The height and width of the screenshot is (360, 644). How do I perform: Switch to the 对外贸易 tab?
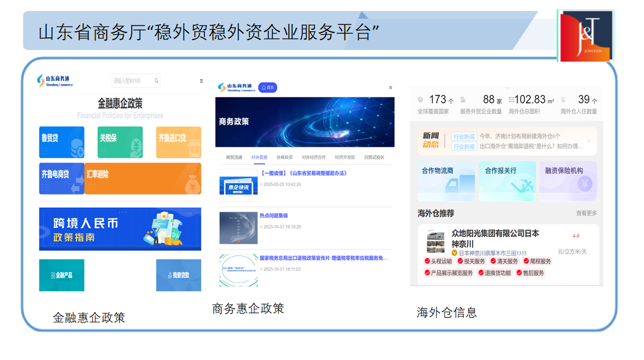tap(259, 157)
